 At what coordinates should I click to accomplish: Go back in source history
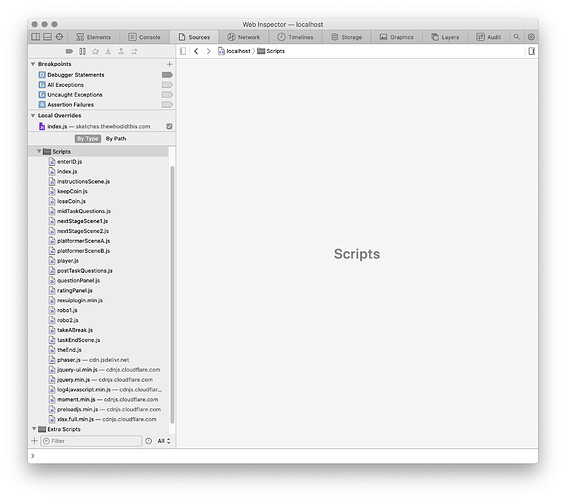point(196,51)
